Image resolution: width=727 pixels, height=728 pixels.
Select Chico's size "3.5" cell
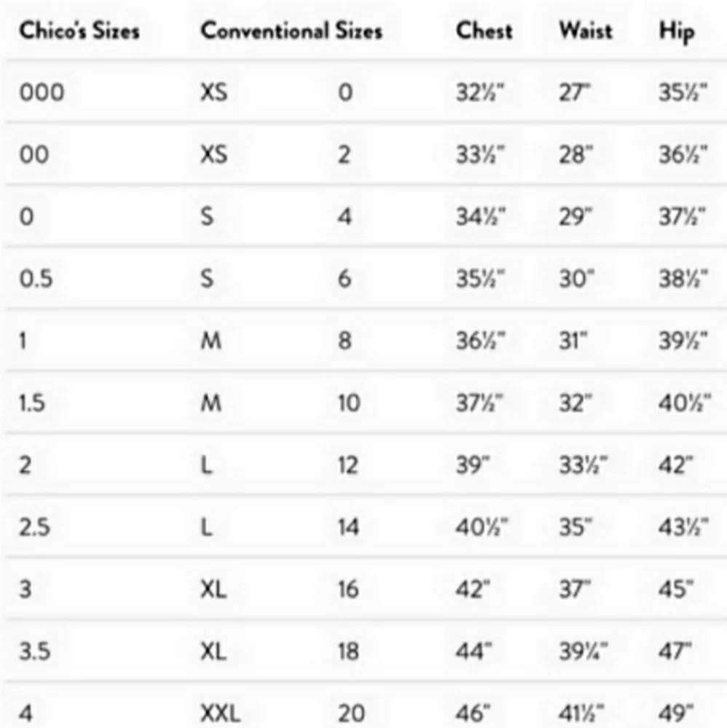[35, 651]
